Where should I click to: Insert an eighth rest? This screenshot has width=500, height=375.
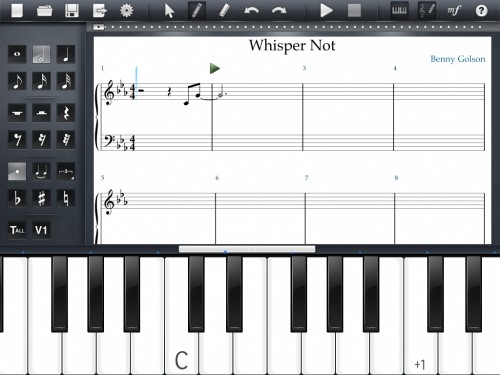tap(17, 139)
